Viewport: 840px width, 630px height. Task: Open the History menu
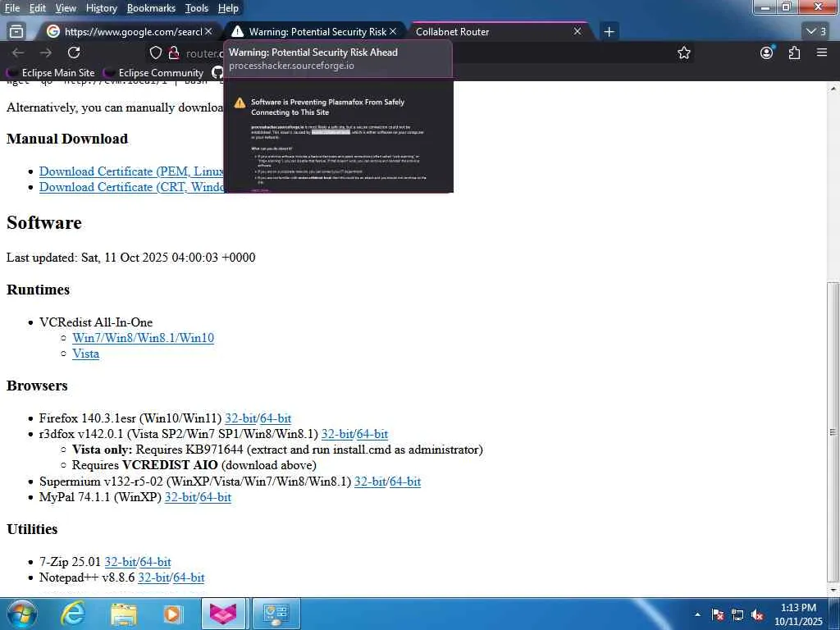pyautogui.click(x=101, y=8)
